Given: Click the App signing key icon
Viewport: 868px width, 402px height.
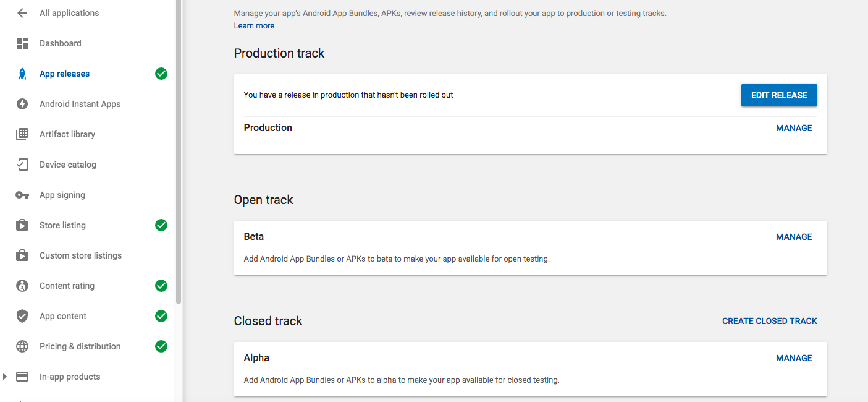Looking at the screenshot, I should click(x=22, y=195).
